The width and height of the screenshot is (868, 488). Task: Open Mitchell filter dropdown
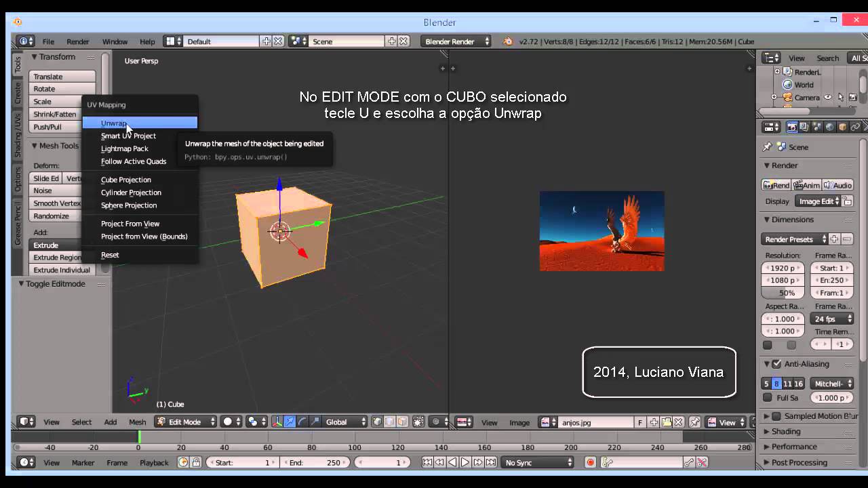(x=832, y=384)
